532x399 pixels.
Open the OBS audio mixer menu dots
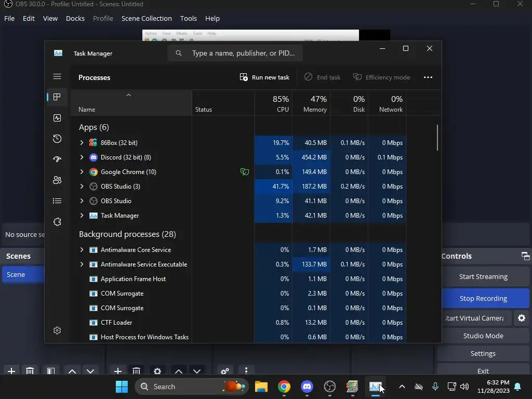tap(246, 371)
